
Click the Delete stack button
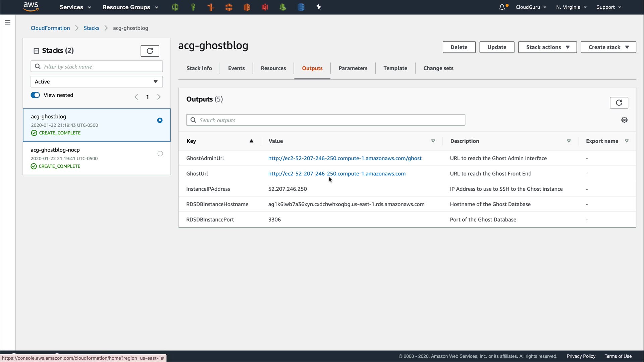[x=459, y=47]
